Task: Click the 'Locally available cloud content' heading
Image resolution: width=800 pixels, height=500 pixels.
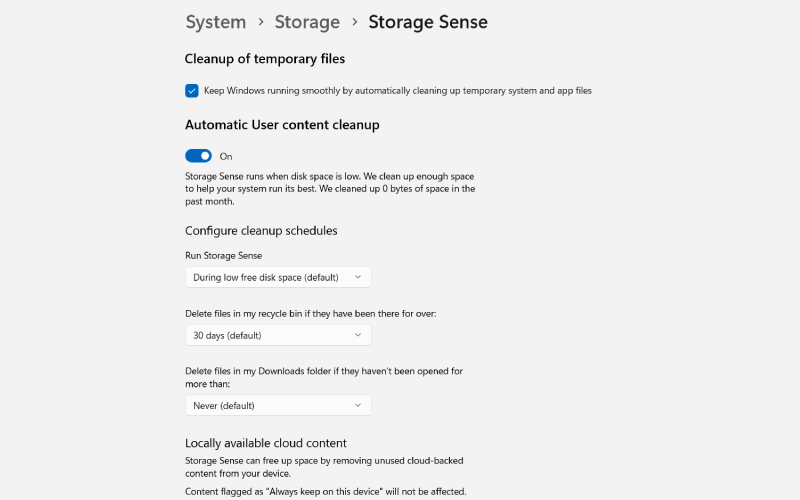Action: (265, 443)
